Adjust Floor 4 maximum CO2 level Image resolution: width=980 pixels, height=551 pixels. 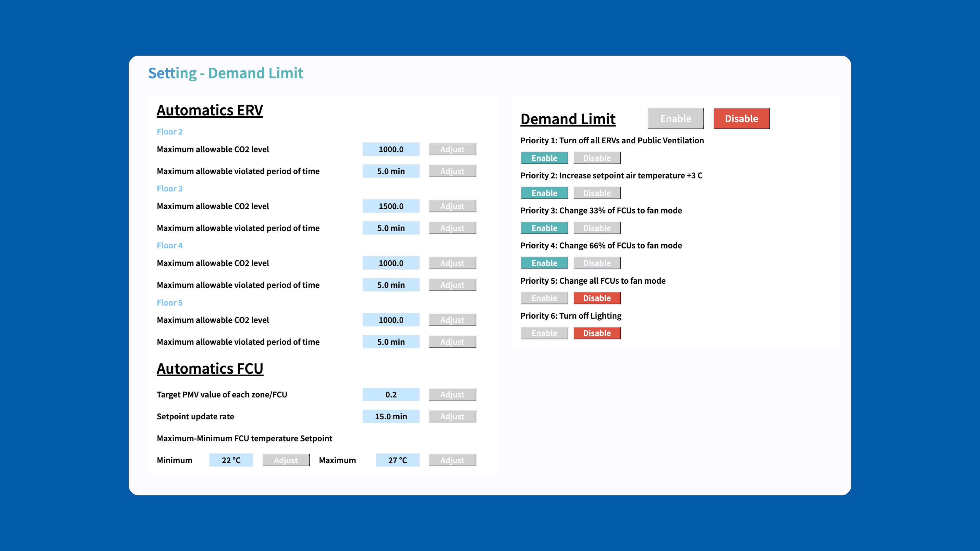pyautogui.click(x=452, y=263)
